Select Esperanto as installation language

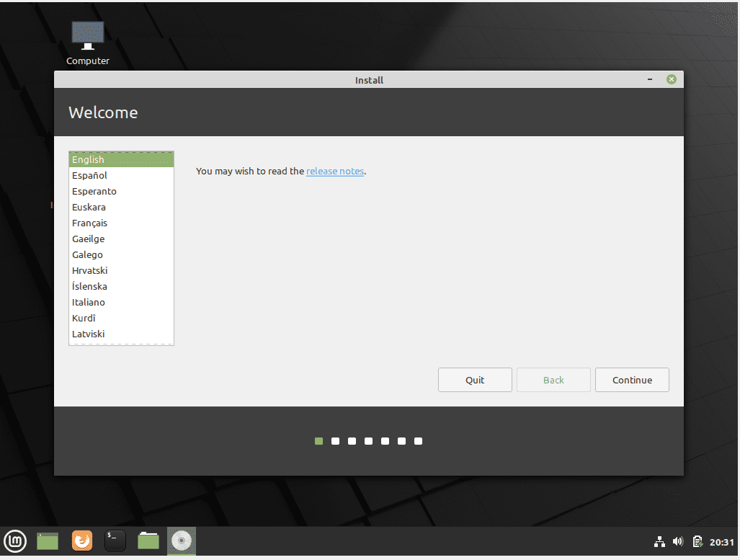click(x=94, y=191)
